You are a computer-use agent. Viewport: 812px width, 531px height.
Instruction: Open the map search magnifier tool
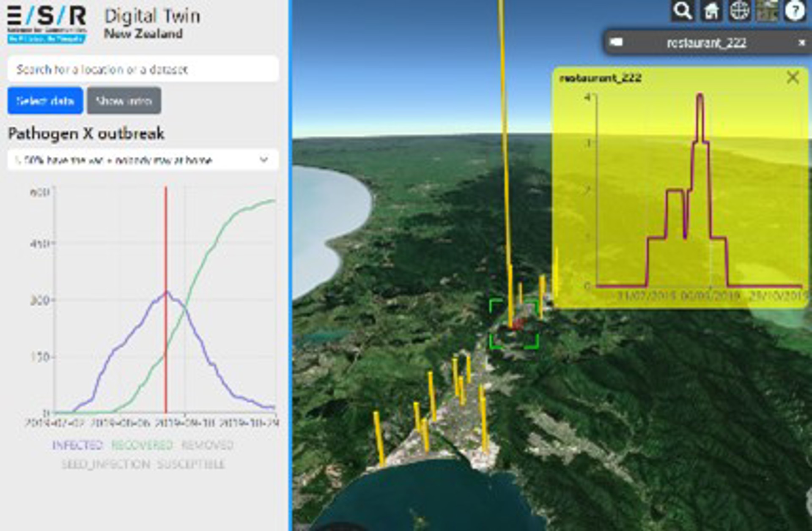pyautogui.click(x=683, y=11)
